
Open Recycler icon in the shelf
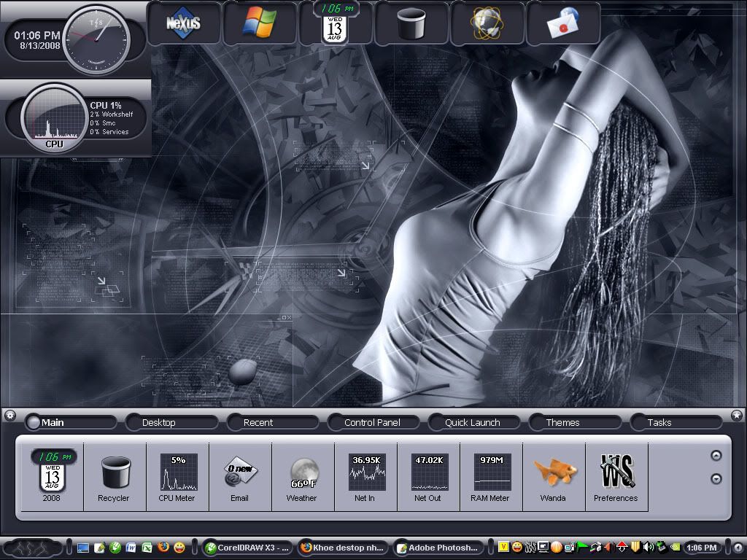click(114, 472)
